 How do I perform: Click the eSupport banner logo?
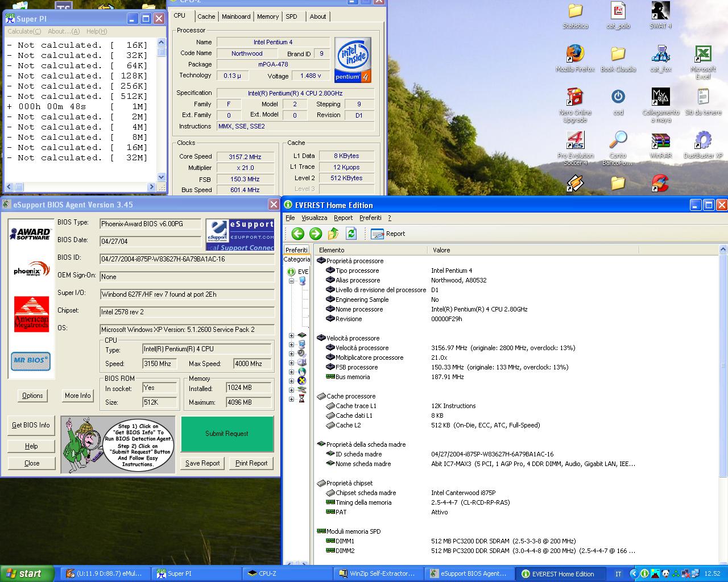(239, 235)
